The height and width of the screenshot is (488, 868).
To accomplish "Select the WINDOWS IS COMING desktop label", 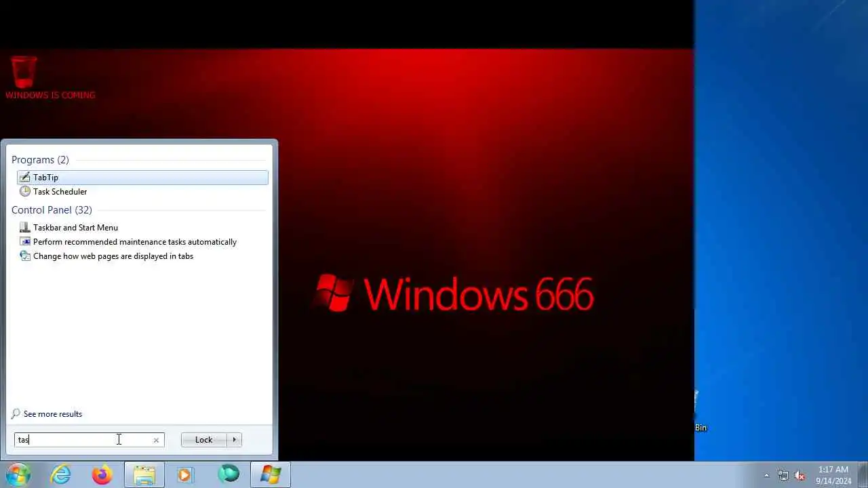I will tap(50, 96).
